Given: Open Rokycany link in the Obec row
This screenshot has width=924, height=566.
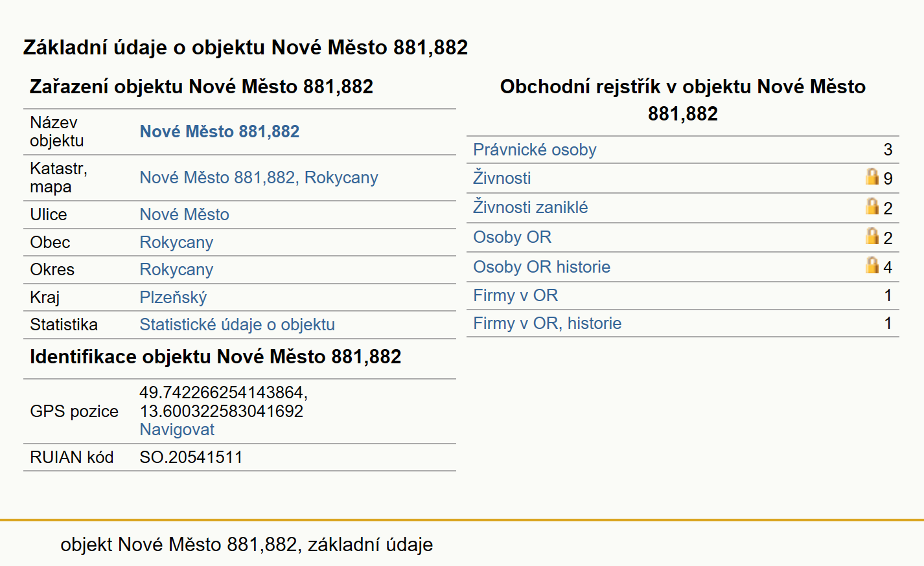Looking at the screenshot, I should click(x=176, y=242).
